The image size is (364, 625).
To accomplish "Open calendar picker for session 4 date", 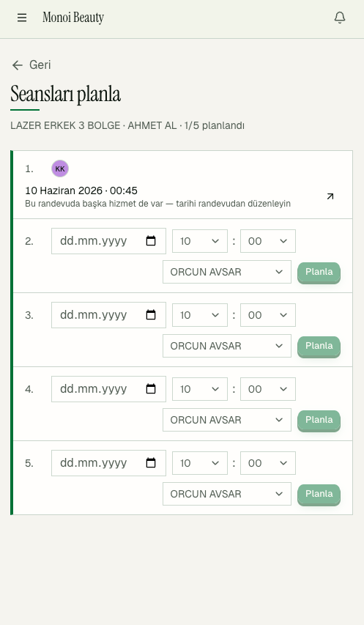I will (151, 389).
